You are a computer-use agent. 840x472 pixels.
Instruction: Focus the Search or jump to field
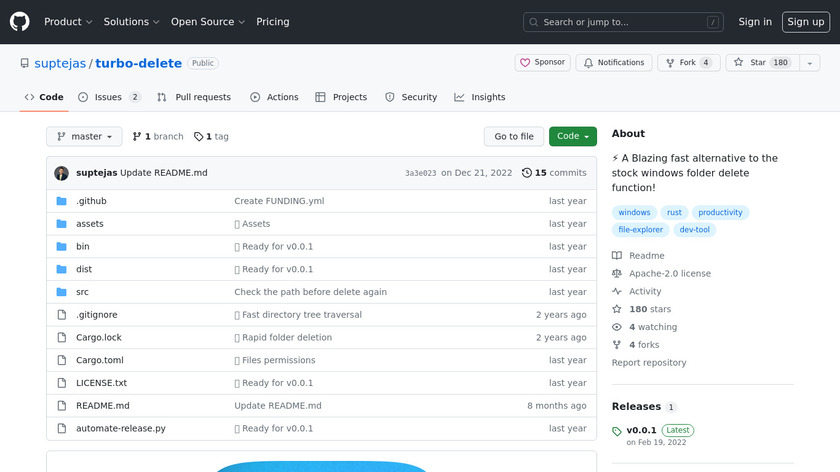pyautogui.click(x=623, y=22)
